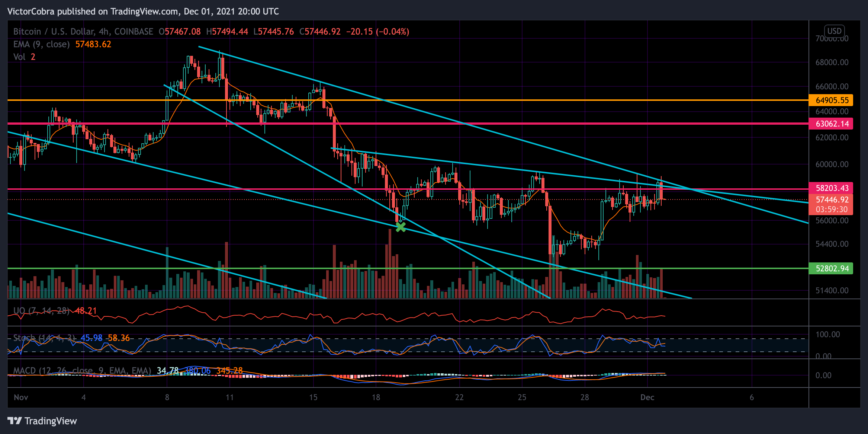The height and width of the screenshot is (434, 868).
Task: Click the VictorCobra published header text
Action: coord(143,12)
